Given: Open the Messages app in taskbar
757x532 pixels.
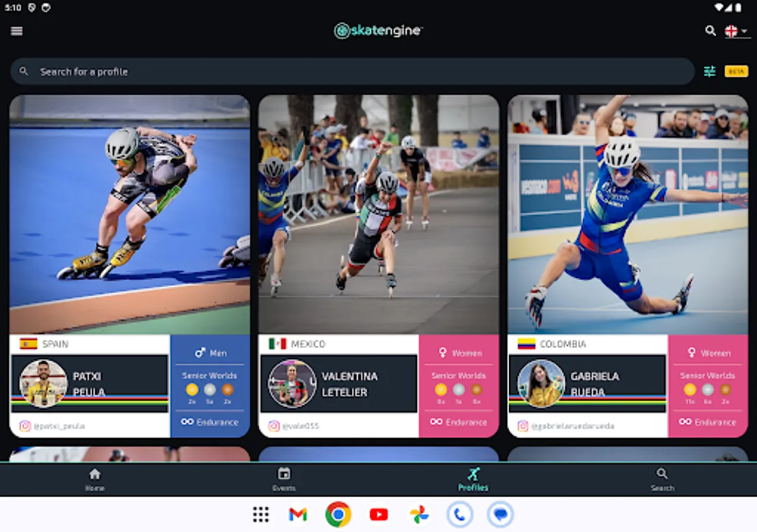Looking at the screenshot, I should (x=500, y=514).
